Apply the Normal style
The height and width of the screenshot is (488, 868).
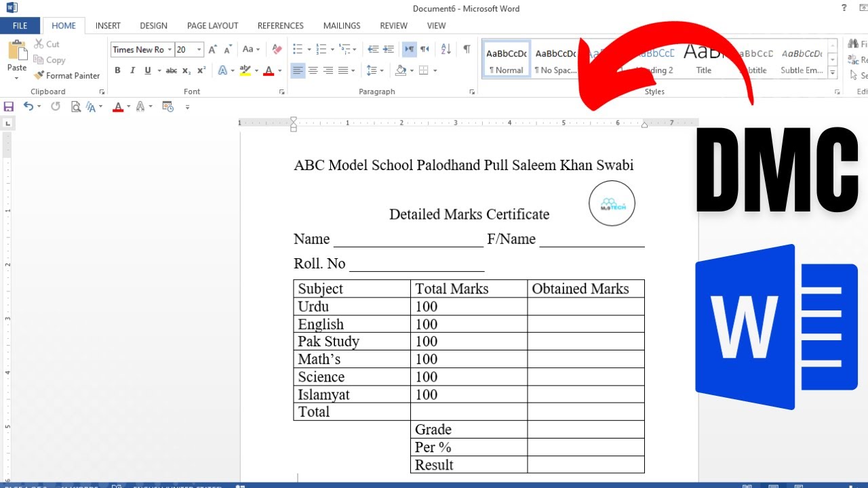(x=506, y=60)
